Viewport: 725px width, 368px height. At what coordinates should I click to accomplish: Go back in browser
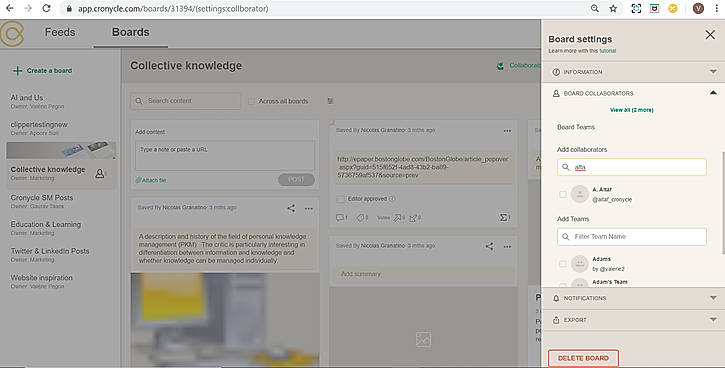click(x=9, y=8)
